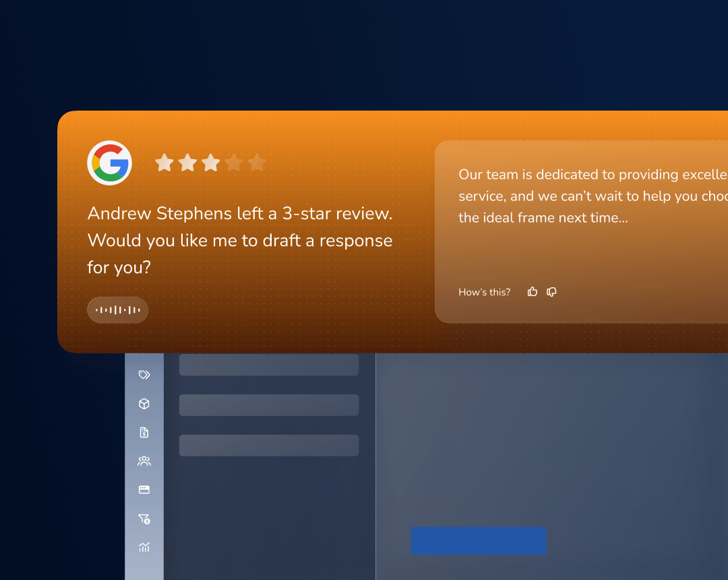Select the second placeholder row in list
728x580 pixels.
[x=269, y=405]
